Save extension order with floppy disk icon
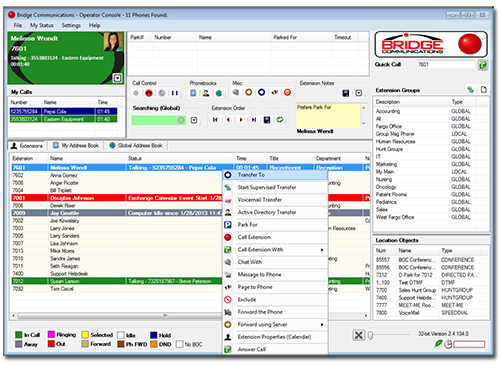The height and width of the screenshot is (365, 500). [x=267, y=120]
